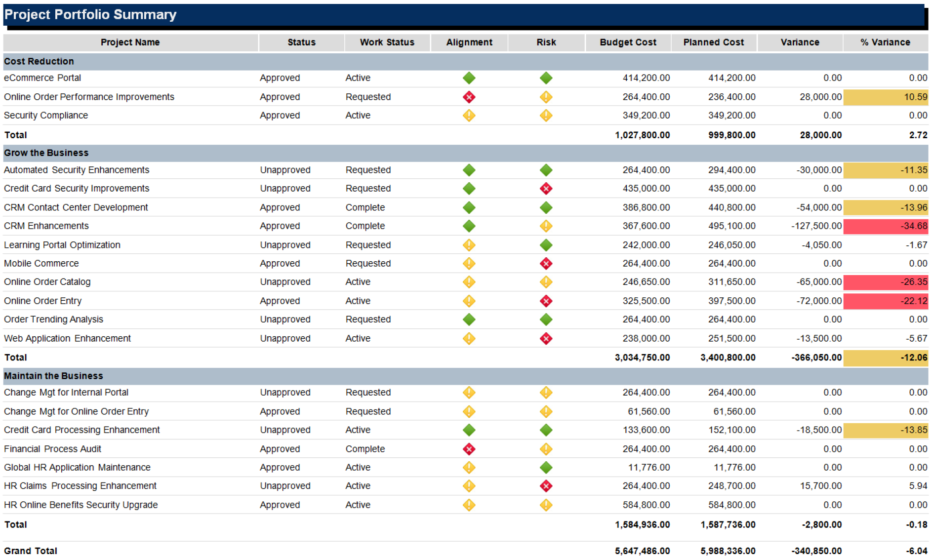Click the Alignment icon for Online Order Catalog
The height and width of the screenshot is (560, 931).
coord(469,282)
